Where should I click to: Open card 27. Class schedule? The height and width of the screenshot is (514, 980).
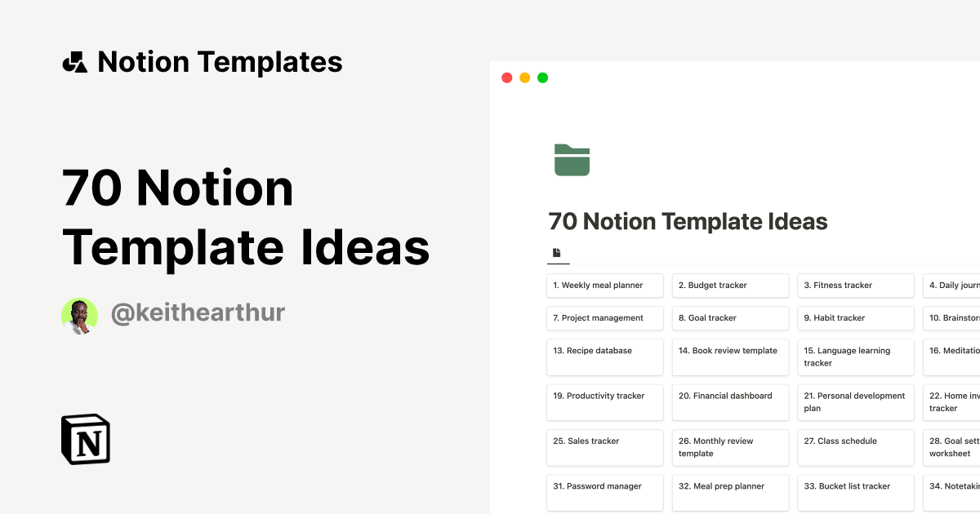(856, 447)
